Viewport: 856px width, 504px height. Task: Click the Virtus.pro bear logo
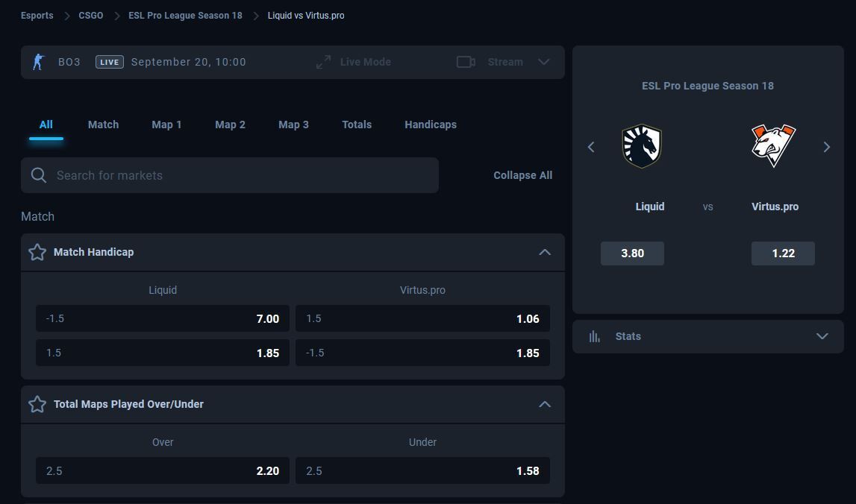[x=774, y=145]
